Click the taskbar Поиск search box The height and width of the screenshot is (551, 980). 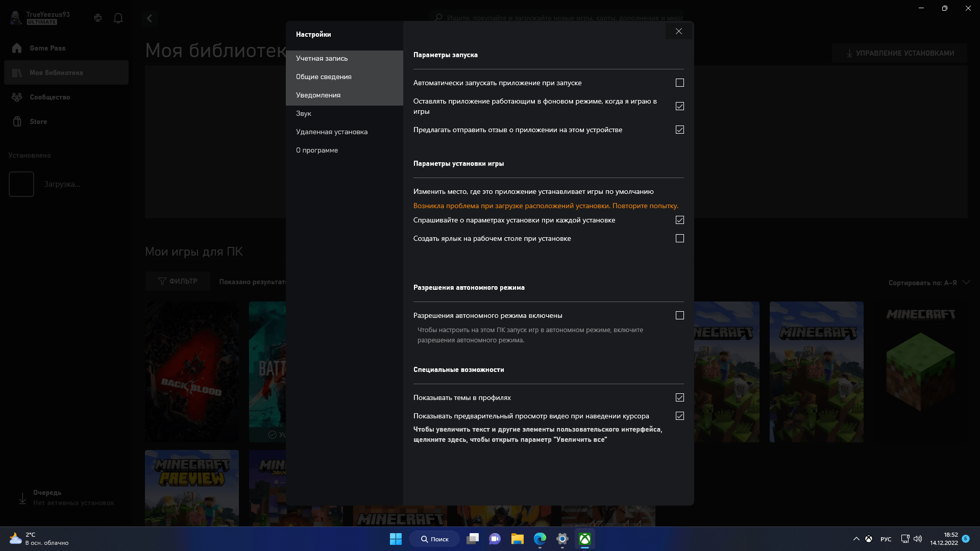434,539
